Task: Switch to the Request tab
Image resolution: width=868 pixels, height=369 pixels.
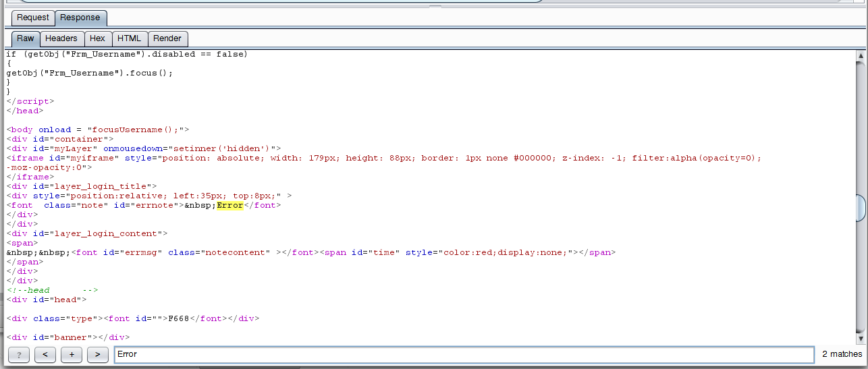Action: (x=33, y=18)
